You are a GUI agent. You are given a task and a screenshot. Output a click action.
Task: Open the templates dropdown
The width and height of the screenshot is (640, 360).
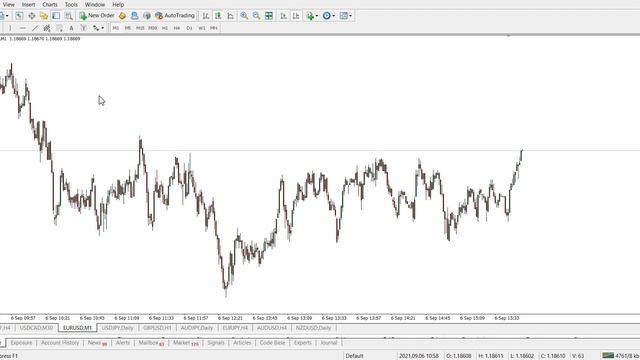[346, 16]
